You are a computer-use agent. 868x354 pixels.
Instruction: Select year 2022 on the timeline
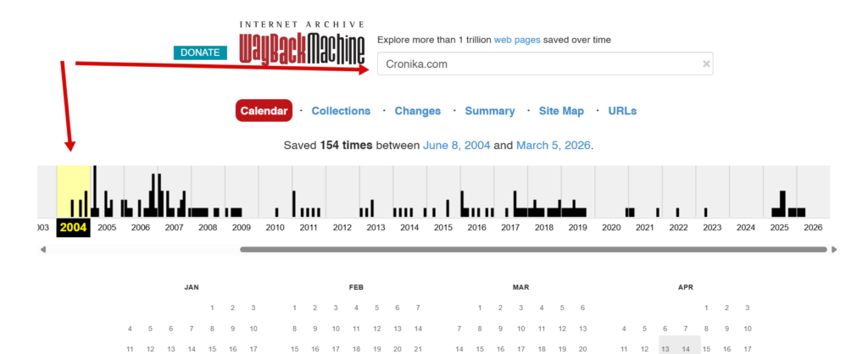(x=678, y=227)
